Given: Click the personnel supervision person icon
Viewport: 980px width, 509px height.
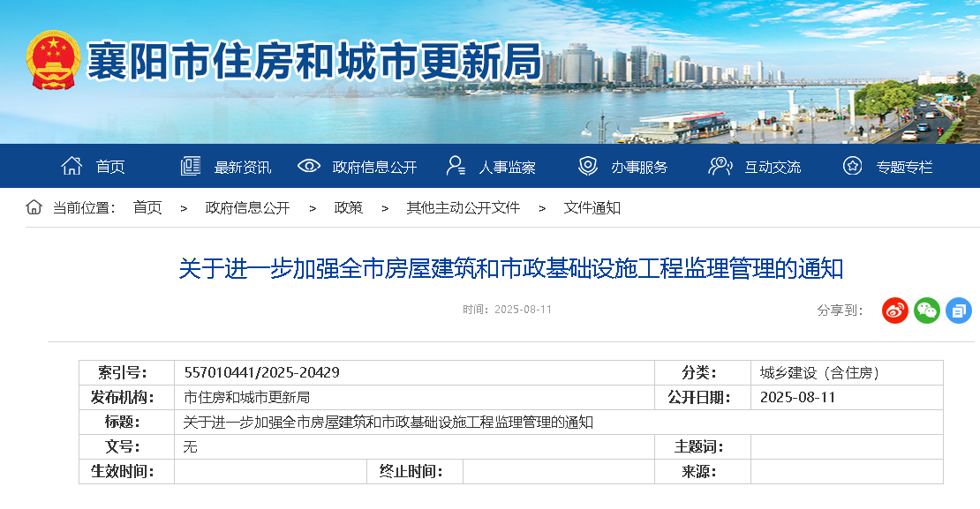Looking at the screenshot, I should (x=456, y=166).
